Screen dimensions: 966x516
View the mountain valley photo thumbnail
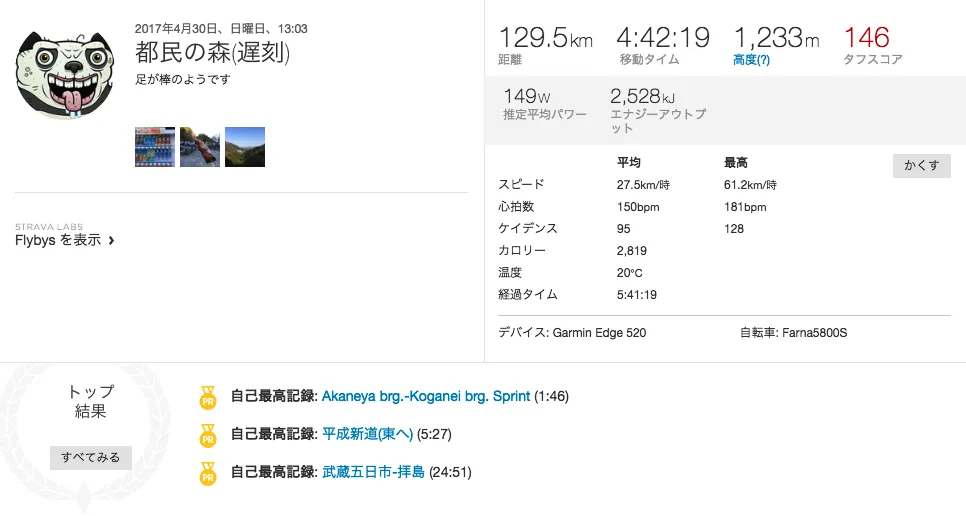coord(245,146)
